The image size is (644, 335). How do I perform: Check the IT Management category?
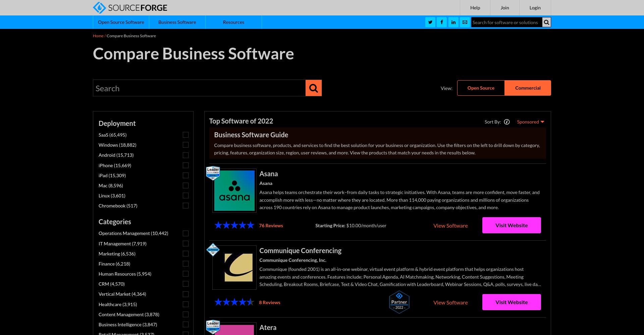point(185,244)
